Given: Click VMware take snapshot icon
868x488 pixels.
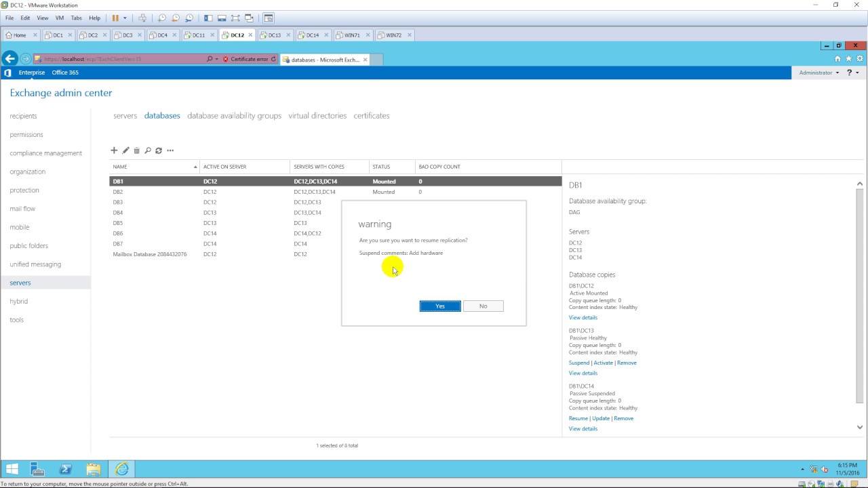Looking at the screenshot, I should pos(162,18).
